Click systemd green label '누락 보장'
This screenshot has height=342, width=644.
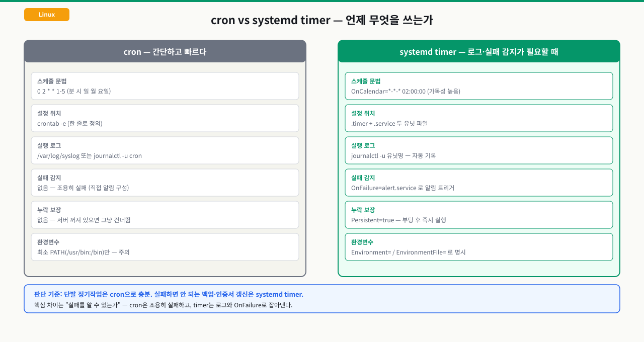pyautogui.click(x=363, y=210)
